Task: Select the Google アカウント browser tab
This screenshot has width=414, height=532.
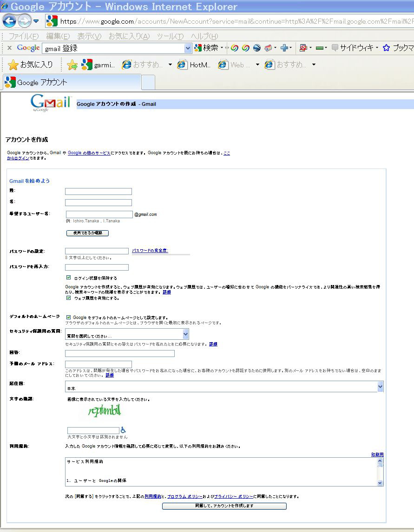Action: [x=72, y=83]
